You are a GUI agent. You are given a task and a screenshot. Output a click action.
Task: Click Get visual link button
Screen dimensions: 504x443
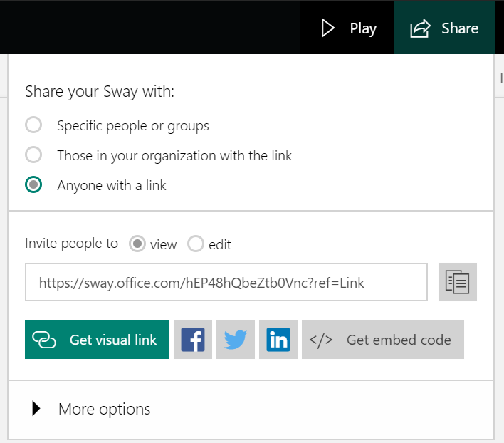97,340
